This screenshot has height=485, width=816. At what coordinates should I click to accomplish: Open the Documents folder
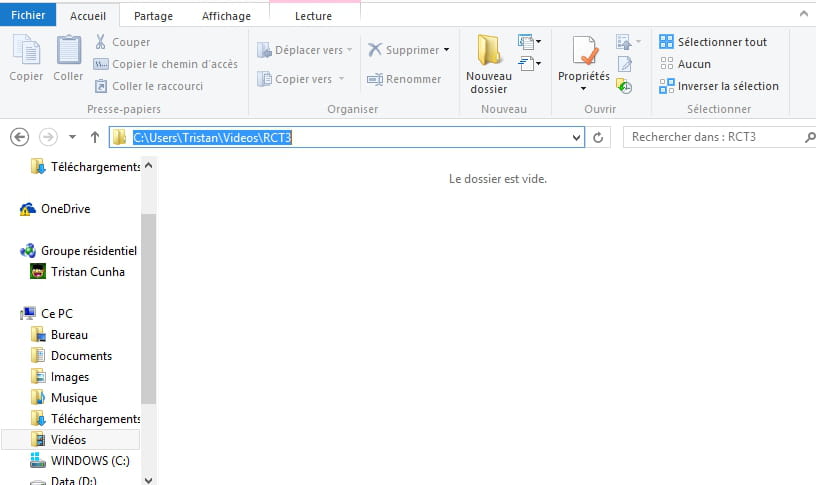71,355
